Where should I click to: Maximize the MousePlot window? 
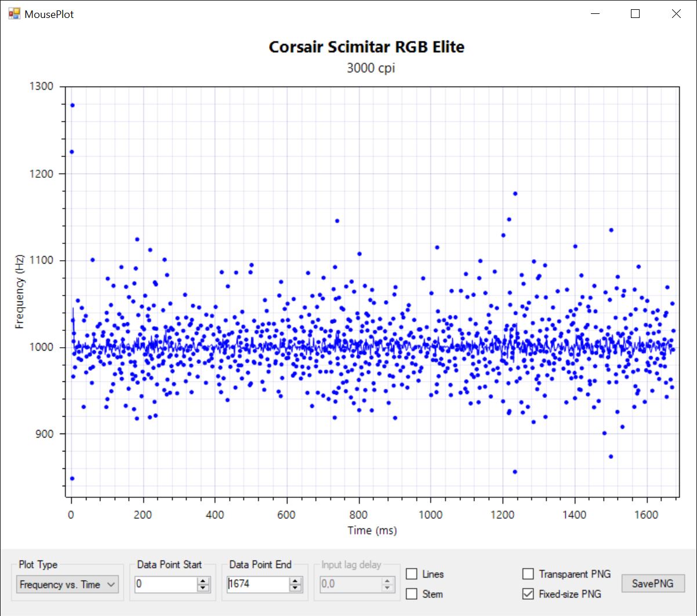[x=635, y=14]
